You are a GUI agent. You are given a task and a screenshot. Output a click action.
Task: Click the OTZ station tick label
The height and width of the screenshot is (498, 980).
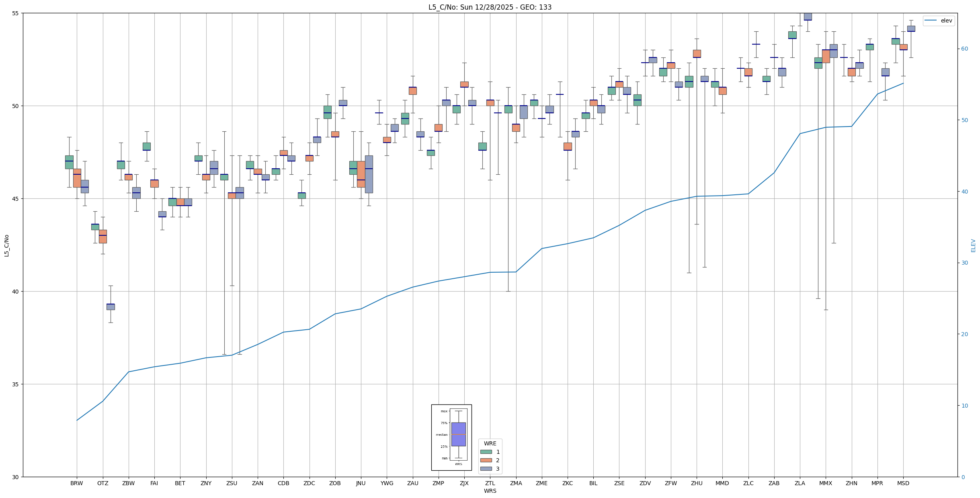pyautogui.click(x=103, y=483)
